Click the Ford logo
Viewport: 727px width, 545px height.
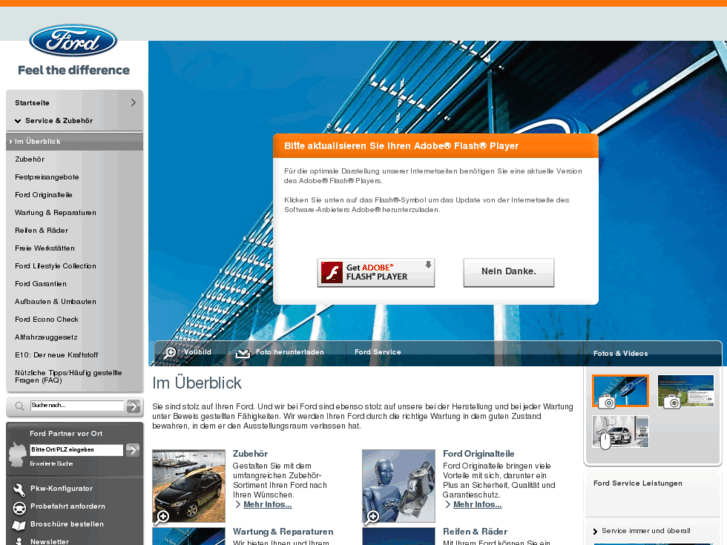coord(73,41)
